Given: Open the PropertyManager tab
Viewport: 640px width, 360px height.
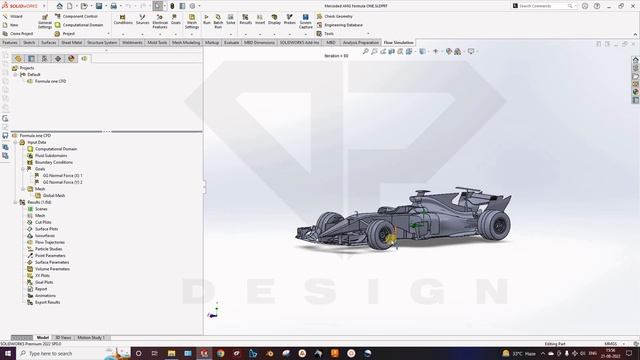Looking at the screenshot, I should (x=31, y=59).
